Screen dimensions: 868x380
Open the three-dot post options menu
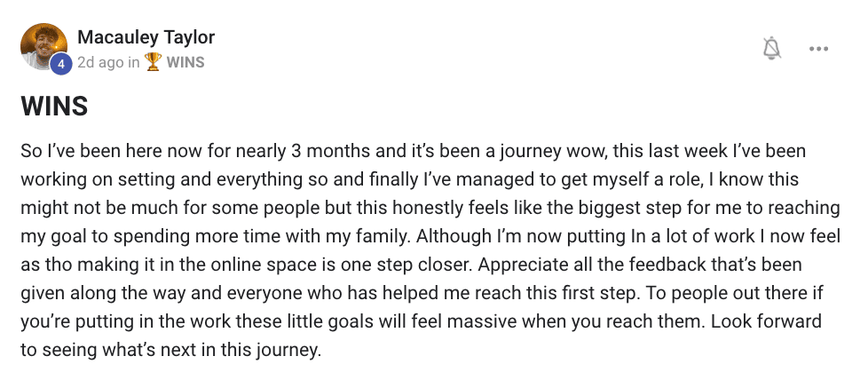818,49
